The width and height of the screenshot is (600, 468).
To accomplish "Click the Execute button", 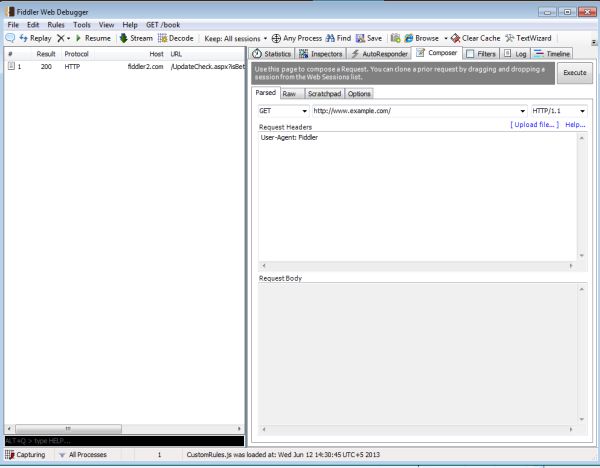I will (575, 73).
